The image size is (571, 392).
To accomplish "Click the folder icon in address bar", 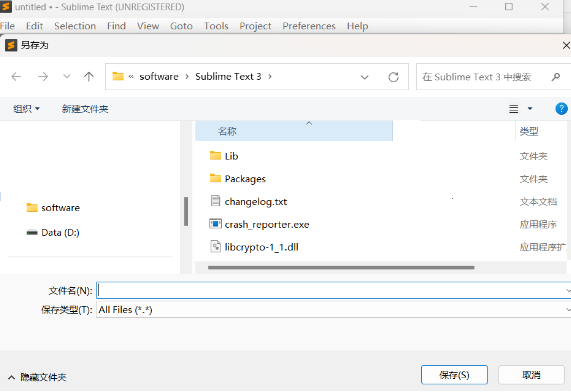I will point(118,76).
